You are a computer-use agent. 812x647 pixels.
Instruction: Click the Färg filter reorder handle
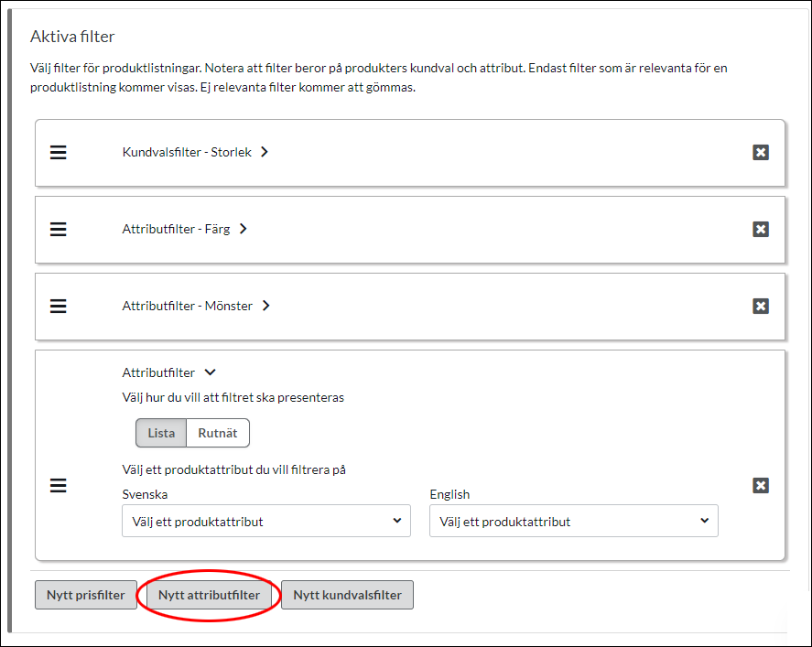[x=58, y=229]
